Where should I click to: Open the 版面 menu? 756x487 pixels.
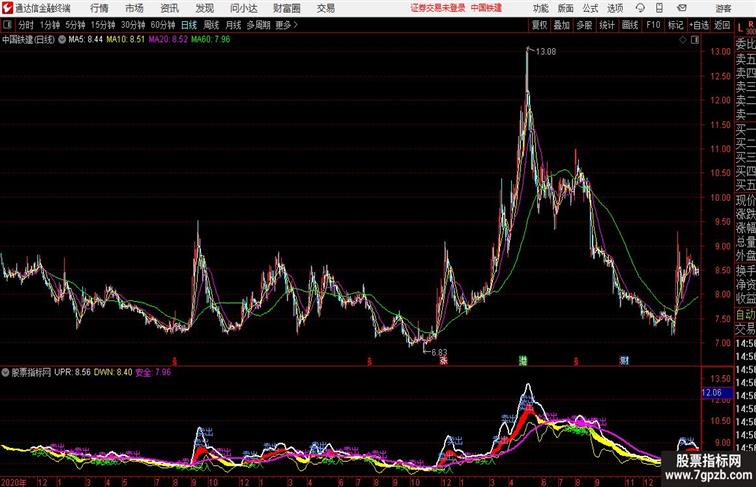566,8
